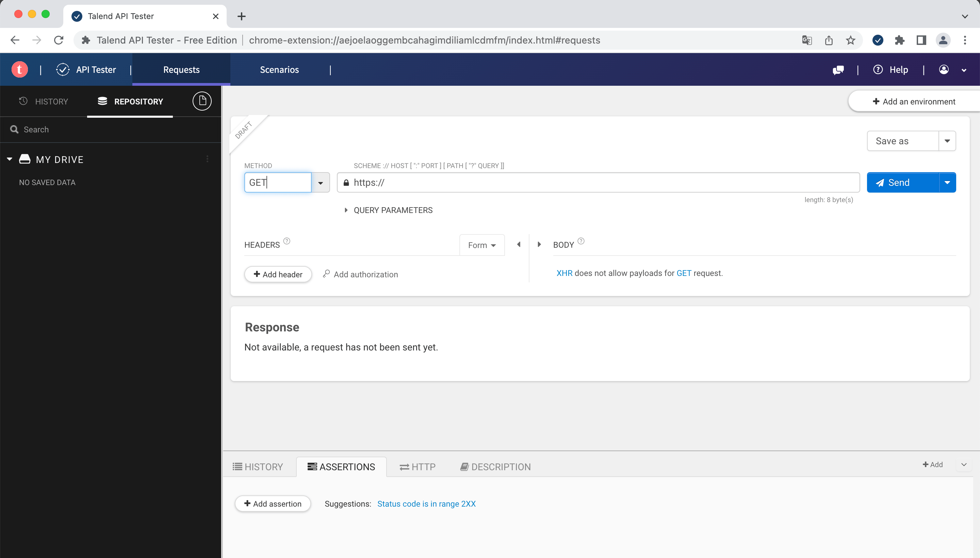The width and height of the screenshot is (980, 558).
Task: Toggle the Form header format selector
Action: (x=481, y=244)
